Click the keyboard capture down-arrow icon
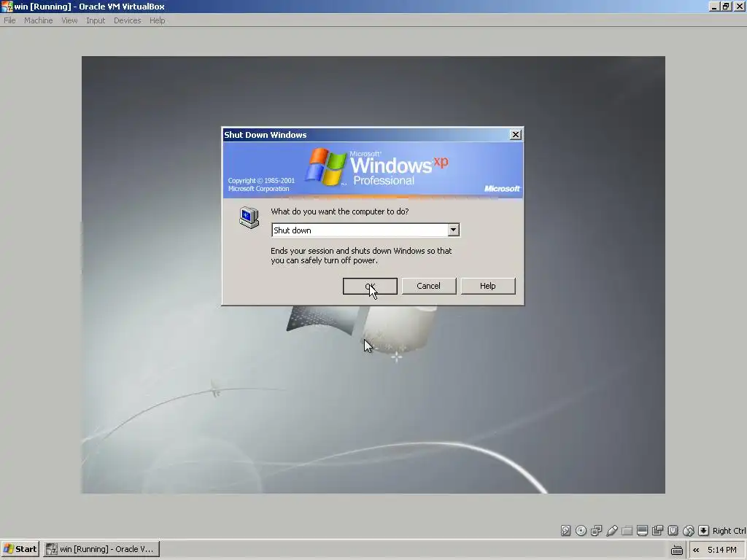The height and width of the screenshot is (560, 747). click(703, 531)
